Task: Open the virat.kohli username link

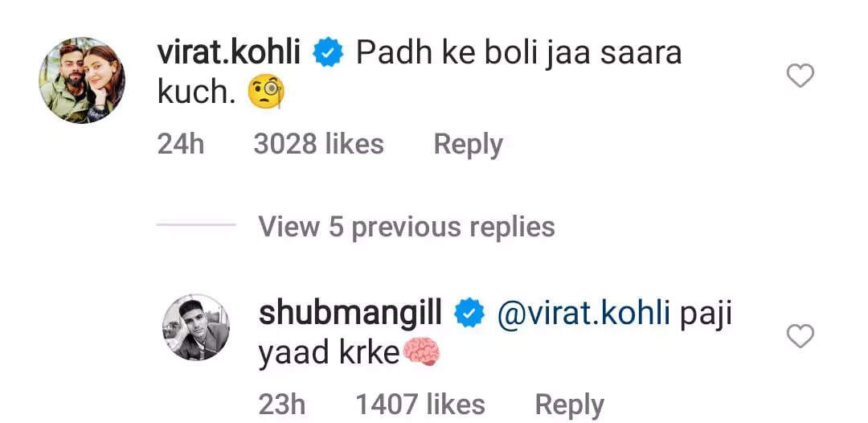Action: [x=228, y=53]
